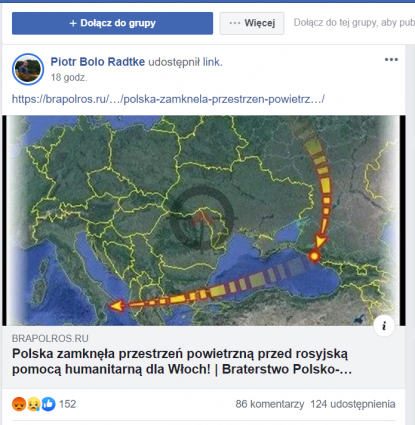Viewport: 415px width, 425px height.
Task: Open the "124 udostępnienia" shares link
Action: tap(353, 404)
